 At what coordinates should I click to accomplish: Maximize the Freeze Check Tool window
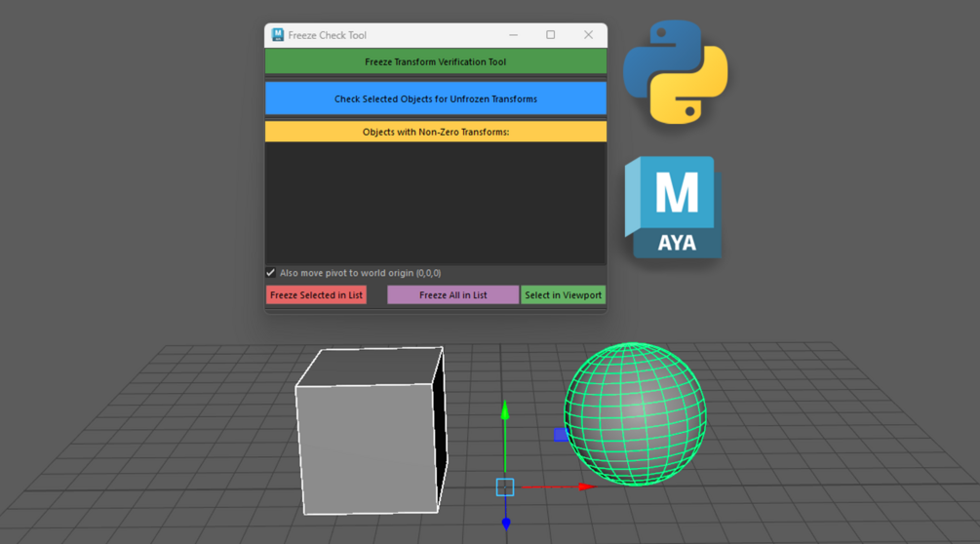coord(551,35)
